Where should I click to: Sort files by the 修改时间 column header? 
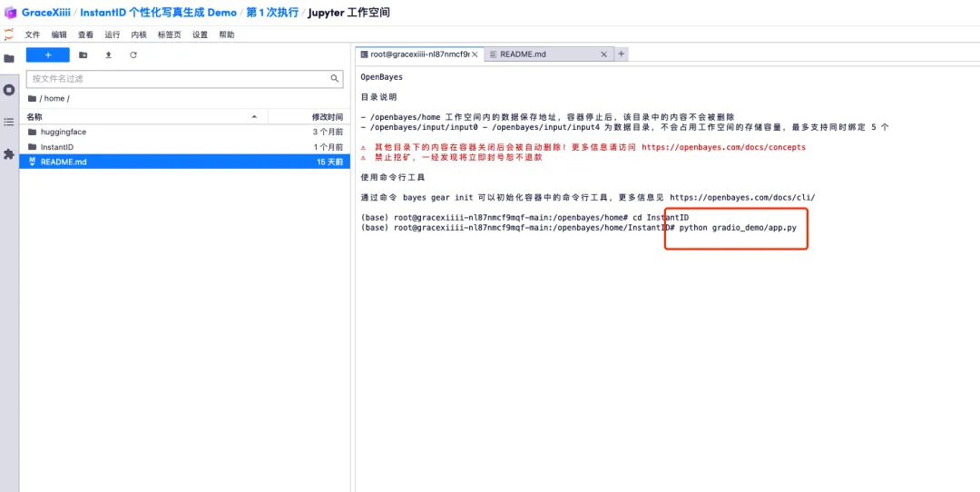tap(309, 117)
